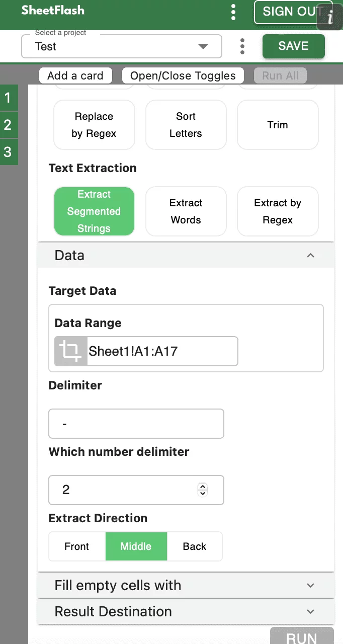Click Open/Close Toggles button
The width and height of the screenshot is (343, 644).
tap(183, 76)
